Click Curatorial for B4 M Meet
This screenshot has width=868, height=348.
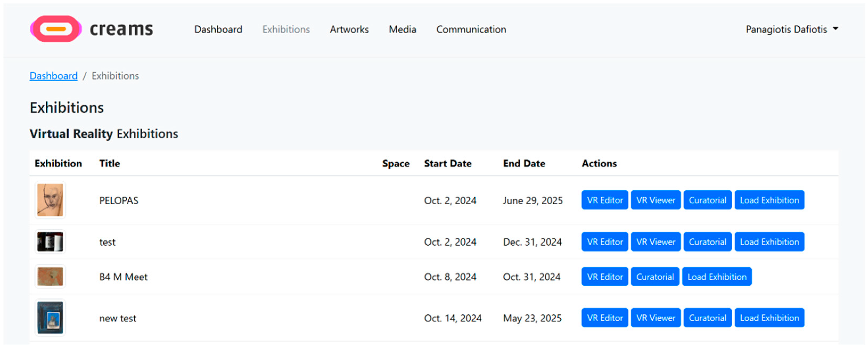coord(655,277)
